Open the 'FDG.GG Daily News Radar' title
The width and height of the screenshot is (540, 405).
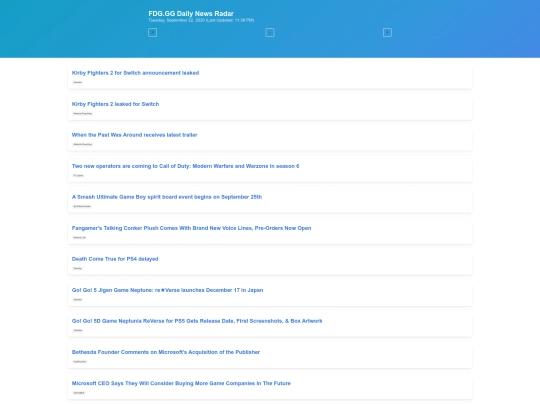coord(191,13)
